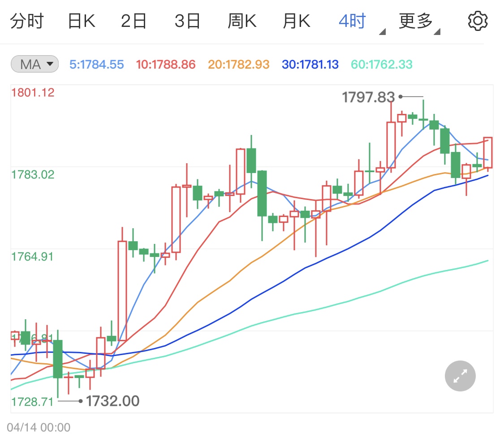
Task: Open the 月K monthly chart tab
Action: coord(297,21)
